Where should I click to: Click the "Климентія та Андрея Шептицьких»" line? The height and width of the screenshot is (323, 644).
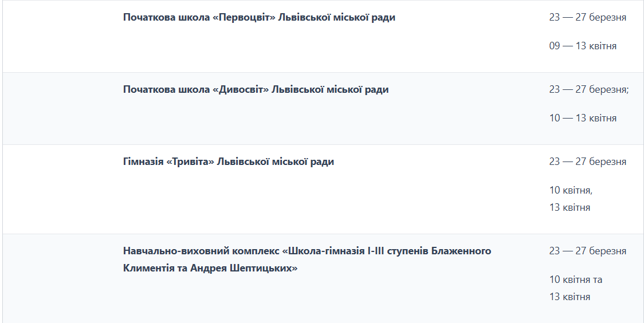point(210,268)
